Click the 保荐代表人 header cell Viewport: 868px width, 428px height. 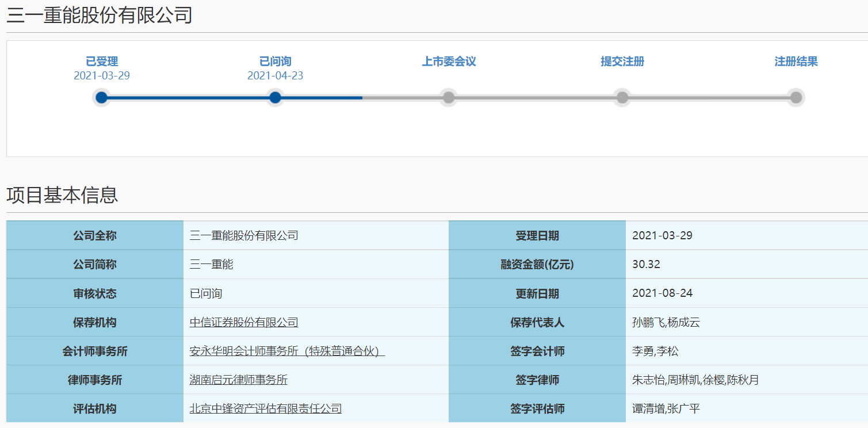coord(537,322)
